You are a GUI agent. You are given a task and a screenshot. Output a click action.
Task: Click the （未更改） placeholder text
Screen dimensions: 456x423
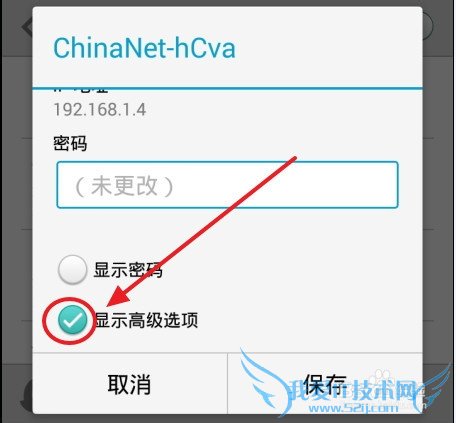tap(124, 186)
